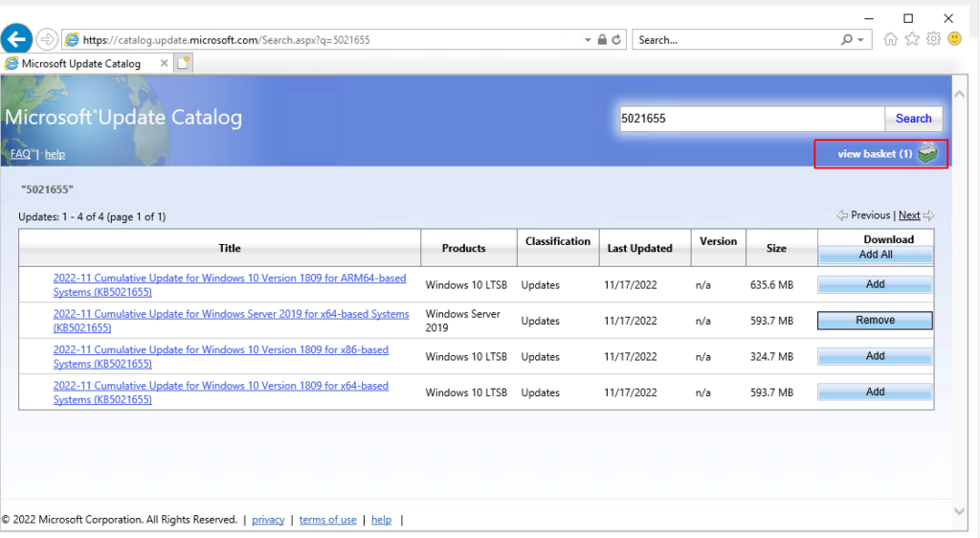Screen dimensions: 980x538
Task: Open browser Tools gear icon
Action: click(x=933, y=39)
